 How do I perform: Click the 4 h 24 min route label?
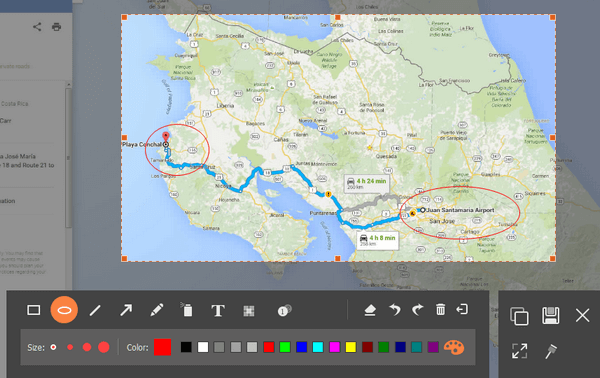(x=367, y=184)
